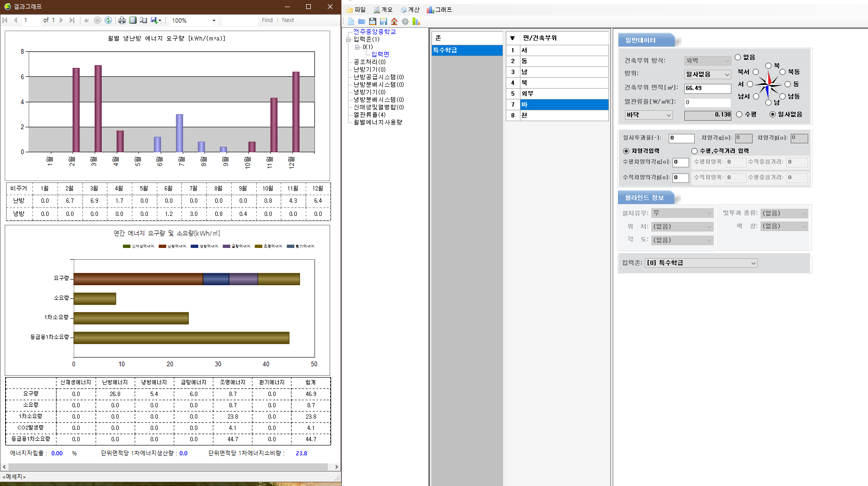Select 열관류율(4) in the tree
Image resolution: width=868 pixels, height=486 pixels.
(369, 115)
